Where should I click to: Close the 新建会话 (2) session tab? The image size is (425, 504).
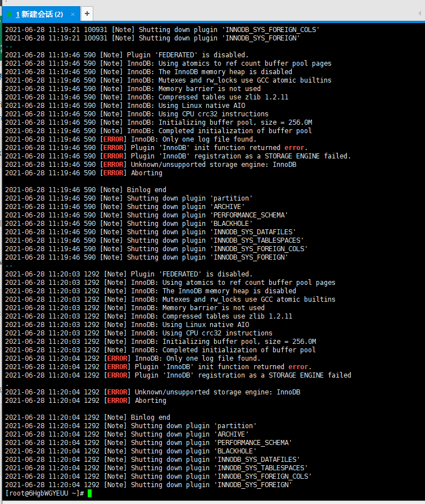click(x=73, y=14)
